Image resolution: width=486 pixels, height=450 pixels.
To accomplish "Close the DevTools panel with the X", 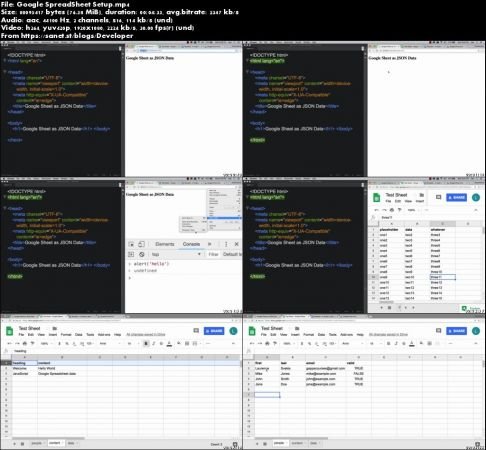I will [x=237, y=244].
